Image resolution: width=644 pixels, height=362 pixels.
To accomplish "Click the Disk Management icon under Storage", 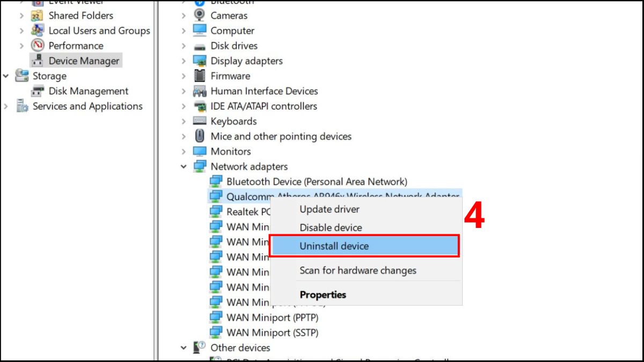I will 37,91.
